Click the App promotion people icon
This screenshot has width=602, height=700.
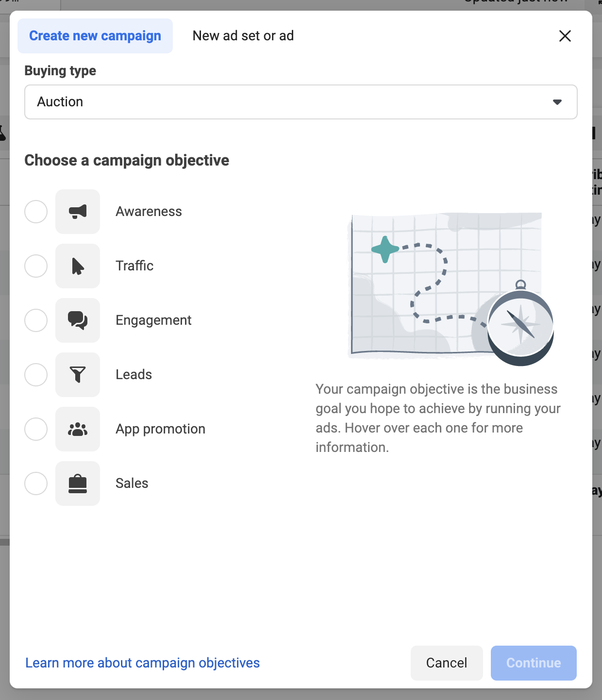click(78, 429)
